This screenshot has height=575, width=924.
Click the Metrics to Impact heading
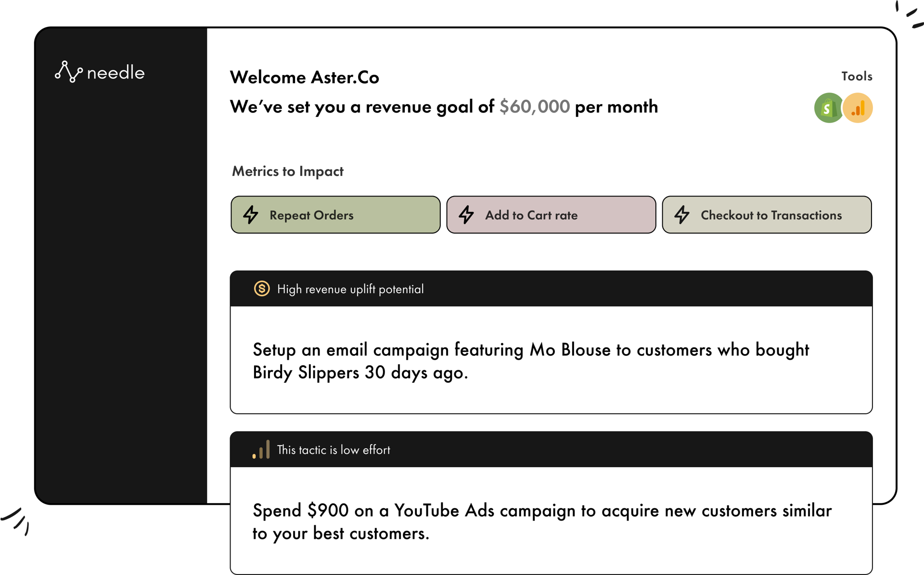(288, 171)
